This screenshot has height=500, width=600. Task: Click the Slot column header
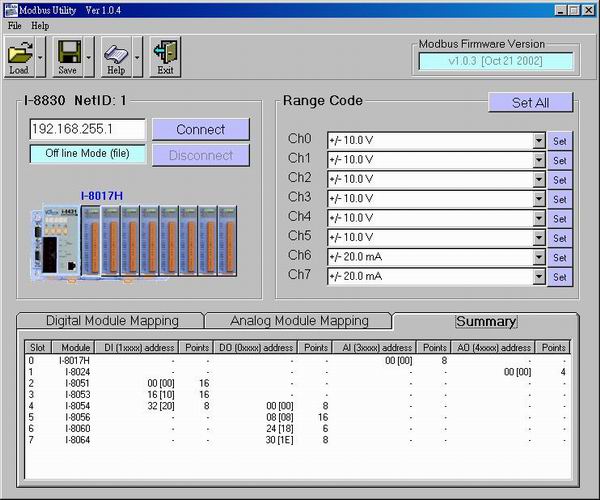click(x=38, y=348)
